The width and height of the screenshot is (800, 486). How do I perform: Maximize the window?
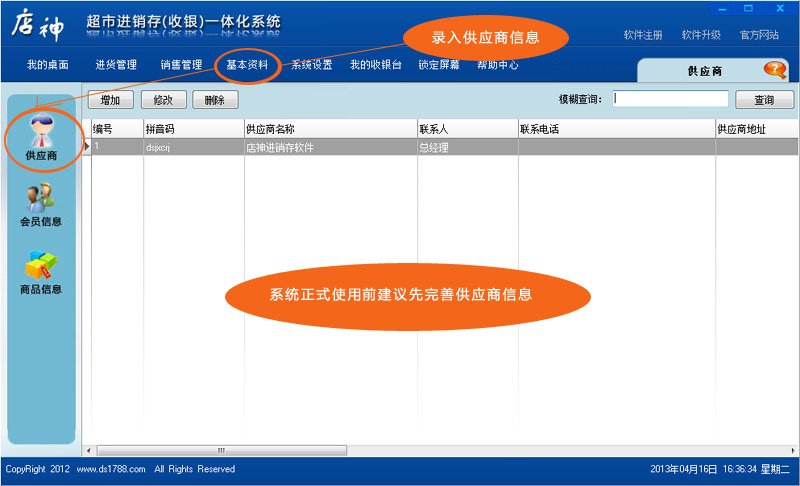(x=748, y=8)
